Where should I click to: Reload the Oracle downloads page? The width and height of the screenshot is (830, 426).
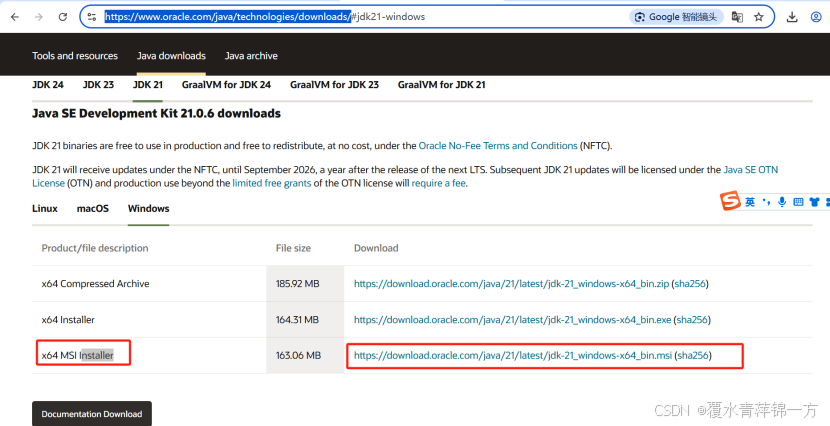pyautogui.click(x=62, y=17)
